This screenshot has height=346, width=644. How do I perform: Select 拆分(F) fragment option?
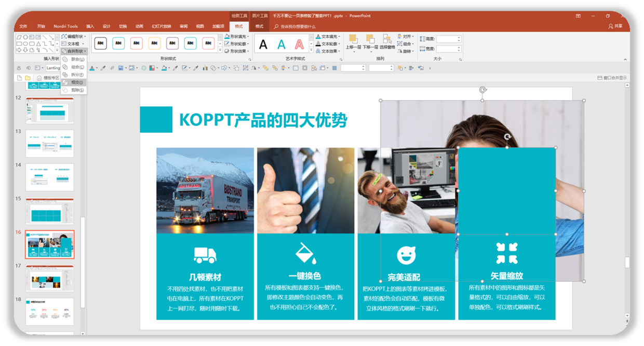[73, 75]
